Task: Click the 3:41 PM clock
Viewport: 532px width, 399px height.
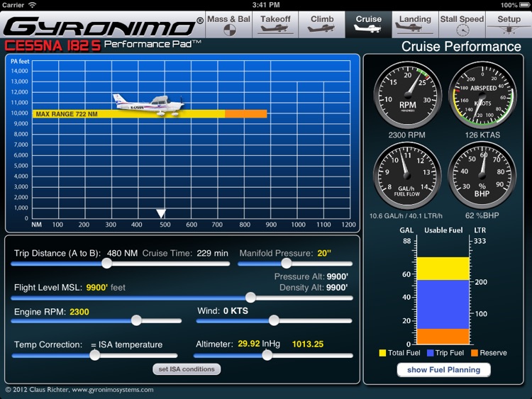Action: (x=266, y=5)
